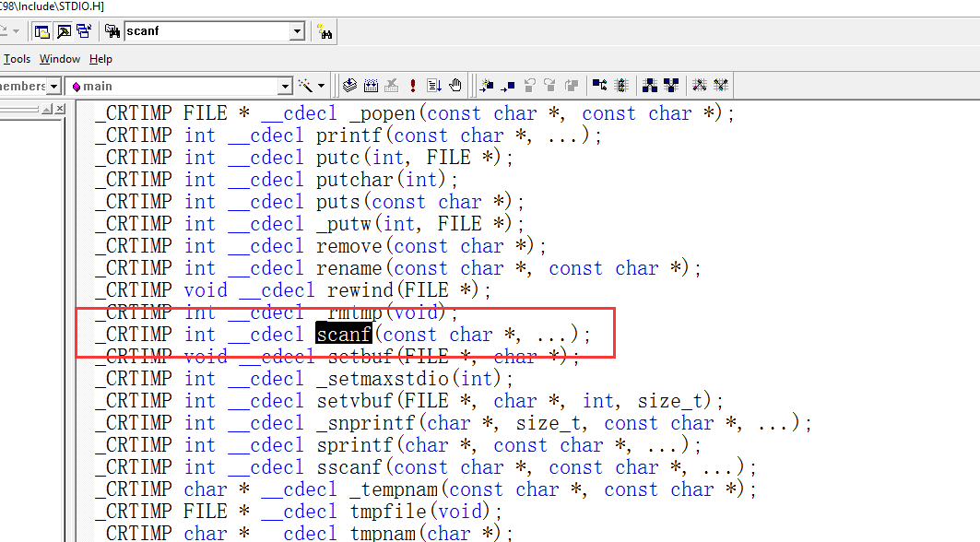
Task: Click the Workspace window icon
Action: (x=42, y=31)
